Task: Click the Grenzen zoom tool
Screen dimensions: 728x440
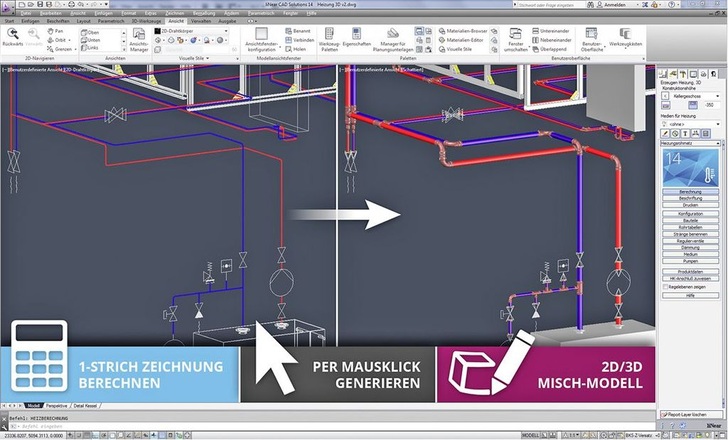Action: (59, 49)
